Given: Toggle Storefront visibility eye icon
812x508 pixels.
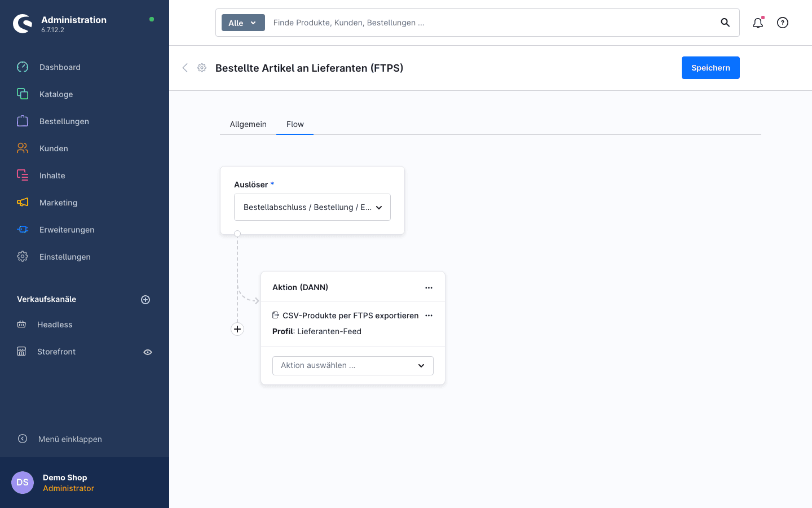Looking at the screenshot, I should pos(148,352).
